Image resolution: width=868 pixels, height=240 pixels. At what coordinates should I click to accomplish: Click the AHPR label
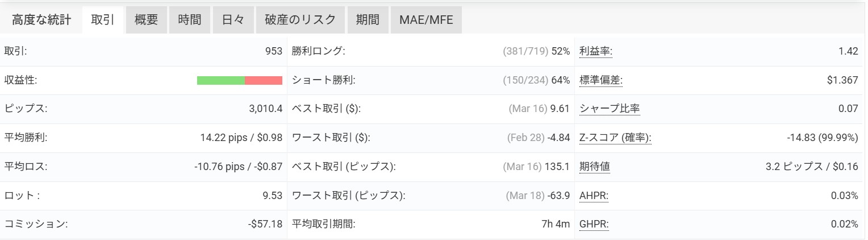pyautogui.click(x=593, y=196)
